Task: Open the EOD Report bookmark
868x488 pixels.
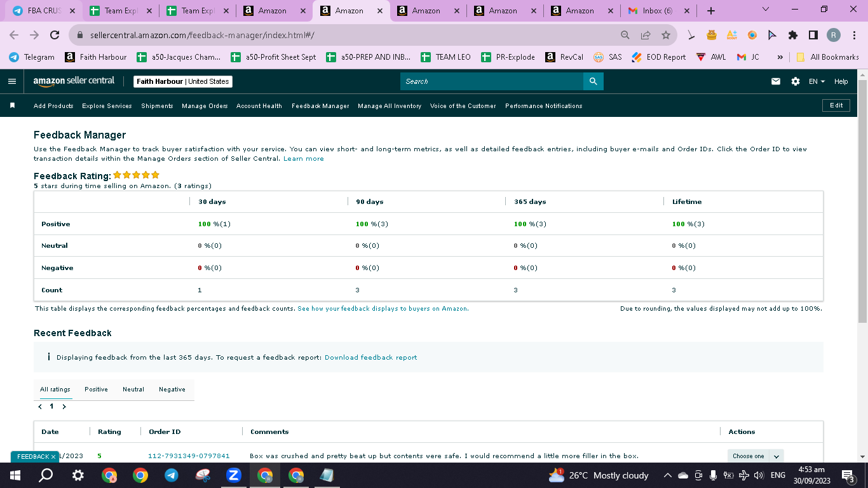Action: click(x=659, y=57)
